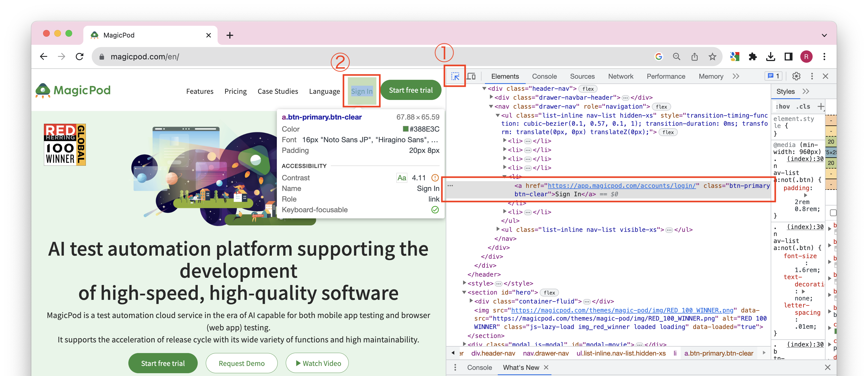
Task: Click the site lock icon
Action: click(102, 57)
